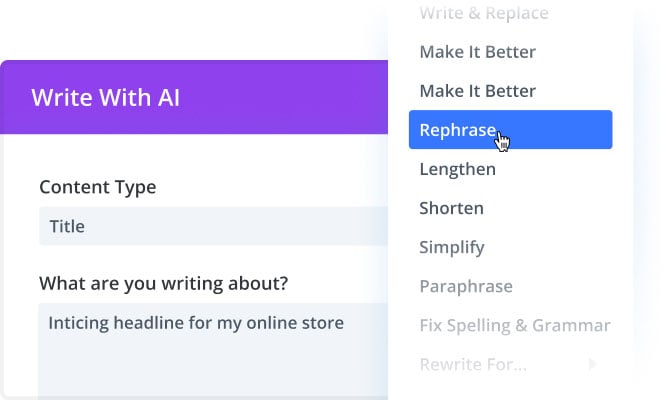Select Simplify in the AI menu

452,247
